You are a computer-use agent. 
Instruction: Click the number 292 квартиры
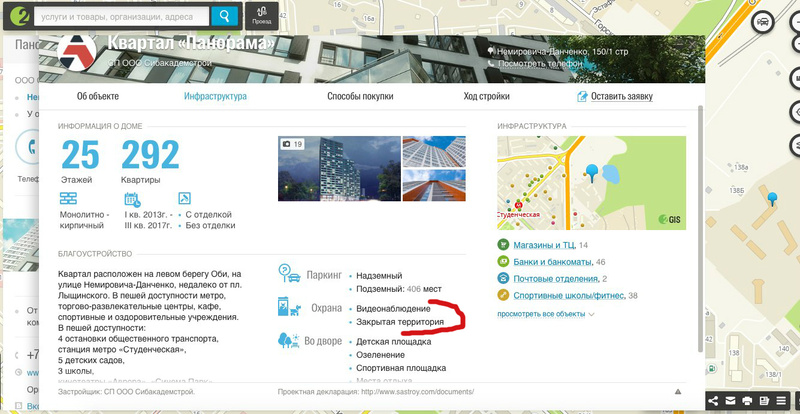[x=151, y=155]
